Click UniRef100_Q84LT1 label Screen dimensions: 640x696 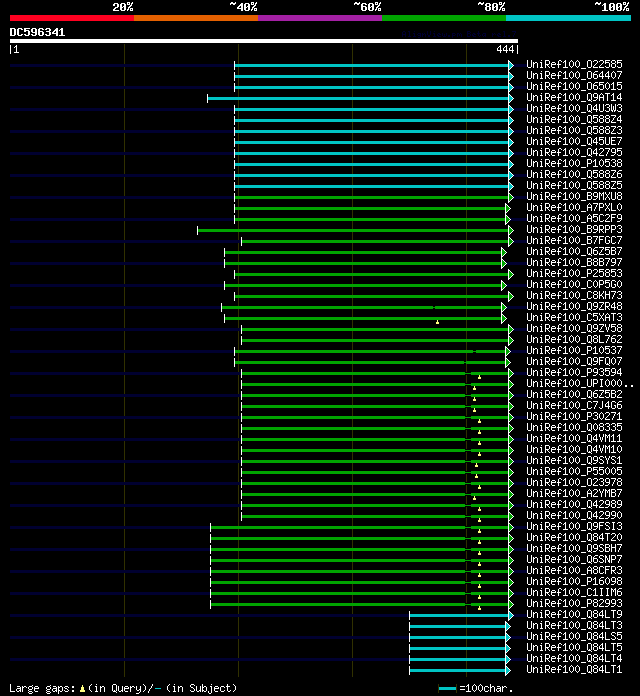(x=574, y=669)
